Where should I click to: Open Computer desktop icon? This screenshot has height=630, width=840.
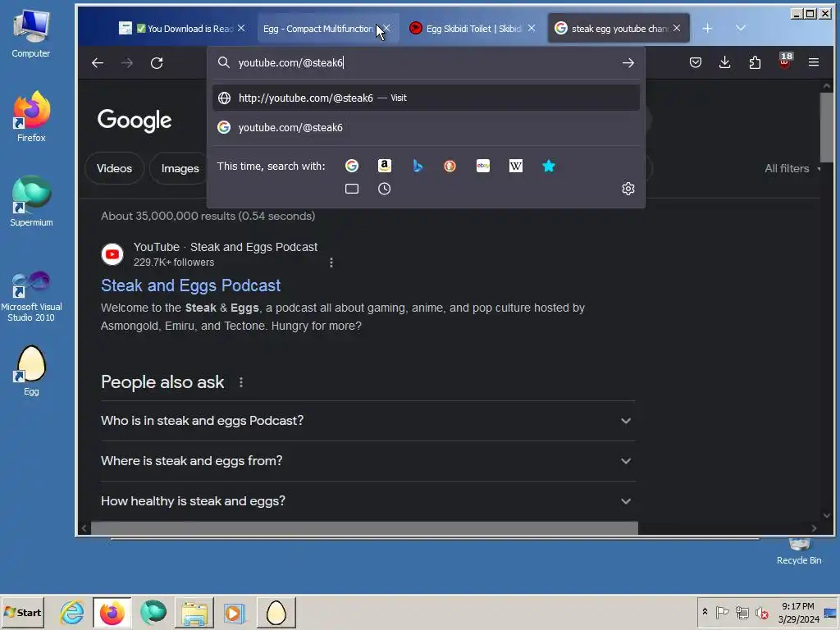click(31, 34)
